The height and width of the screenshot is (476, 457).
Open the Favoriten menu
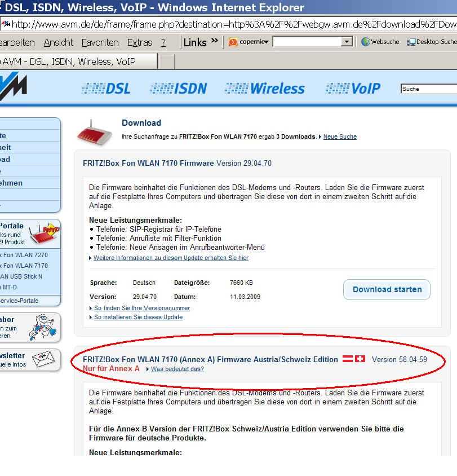100,42
